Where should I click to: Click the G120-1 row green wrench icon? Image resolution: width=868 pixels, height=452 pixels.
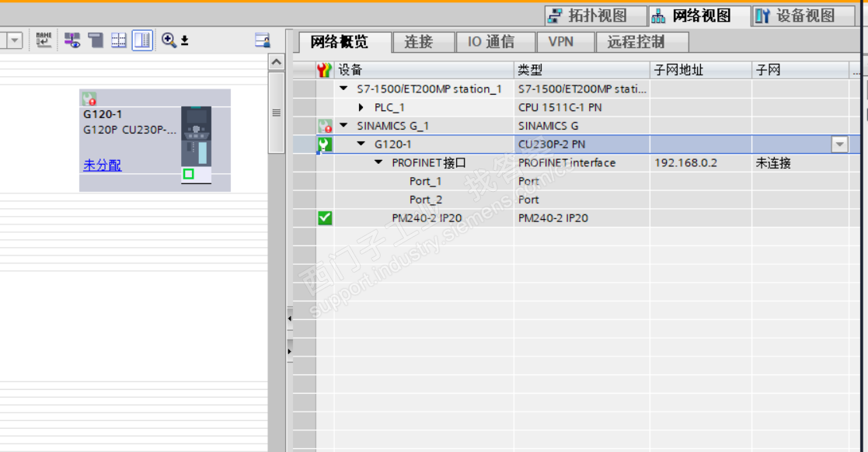pyautogui.click(x=325, y=144)
